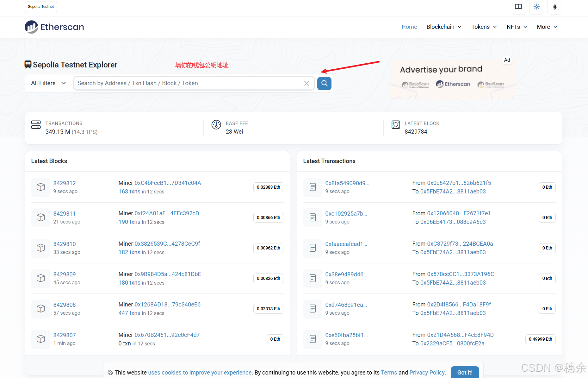Click the blue search magnifier button
This screenshot has width=588, height=378.
324,83
